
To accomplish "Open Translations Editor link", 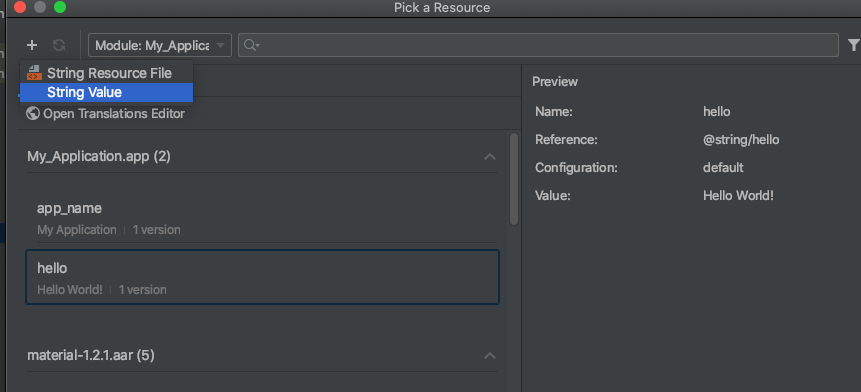I will tap(114, 114).
